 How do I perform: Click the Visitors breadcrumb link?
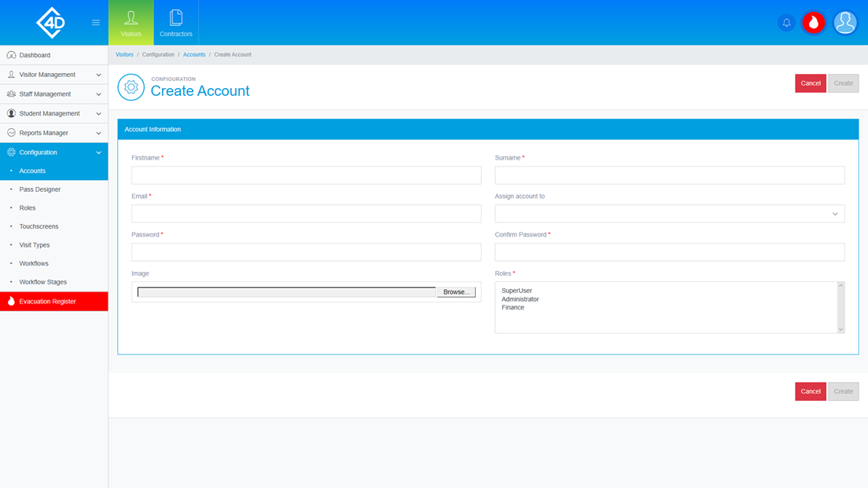124,55
